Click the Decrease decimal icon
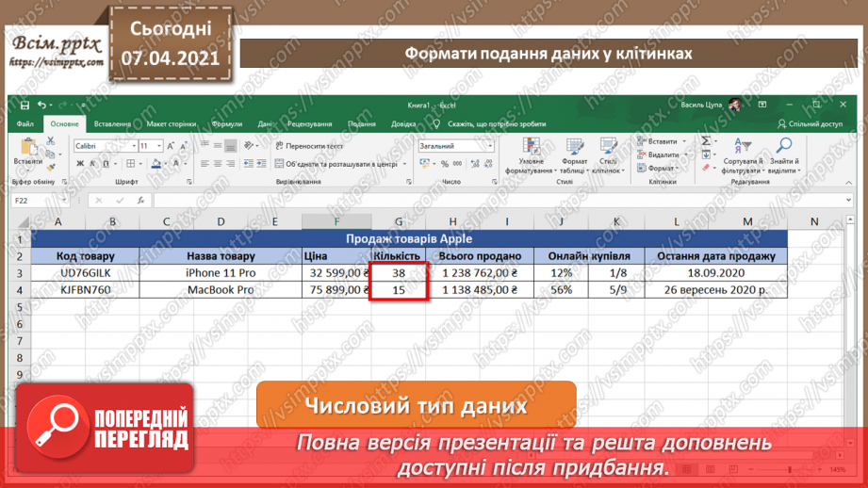 pos(488,164)
